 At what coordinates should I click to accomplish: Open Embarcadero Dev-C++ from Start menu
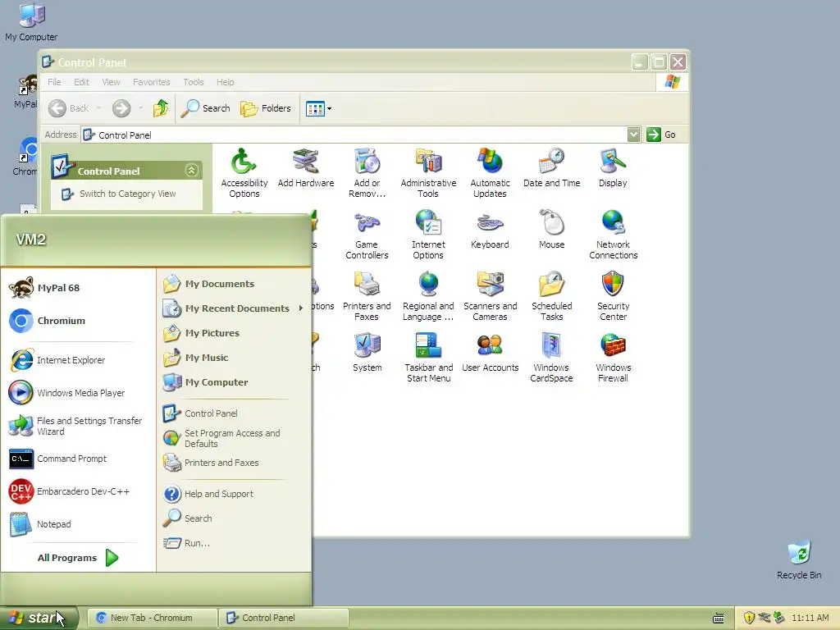[78, 491]
